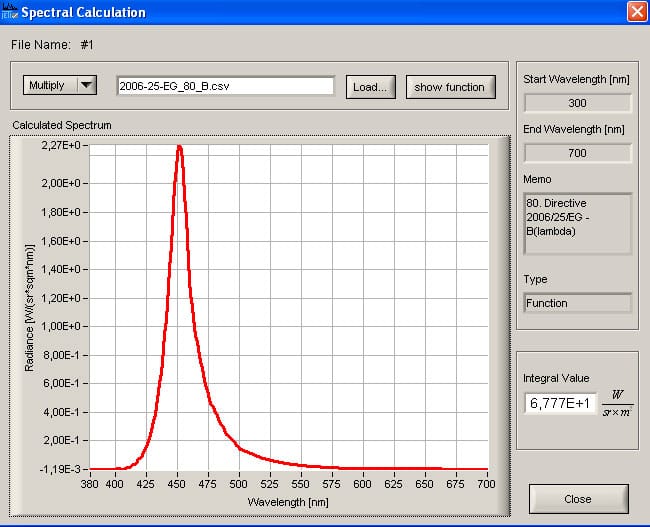650x527 pixels.
Task: Click the 450 tick label on x-axis
Action: 177,484
